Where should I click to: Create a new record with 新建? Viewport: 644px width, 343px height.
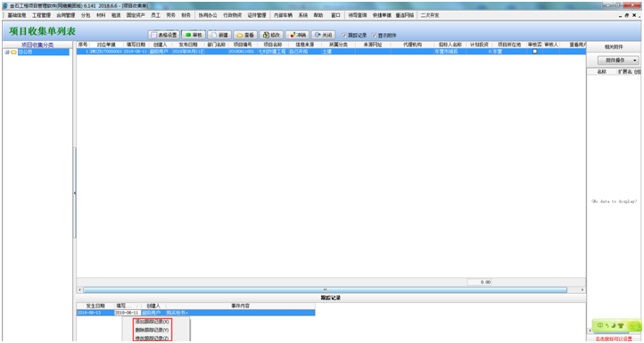click(x=219, y=36)
